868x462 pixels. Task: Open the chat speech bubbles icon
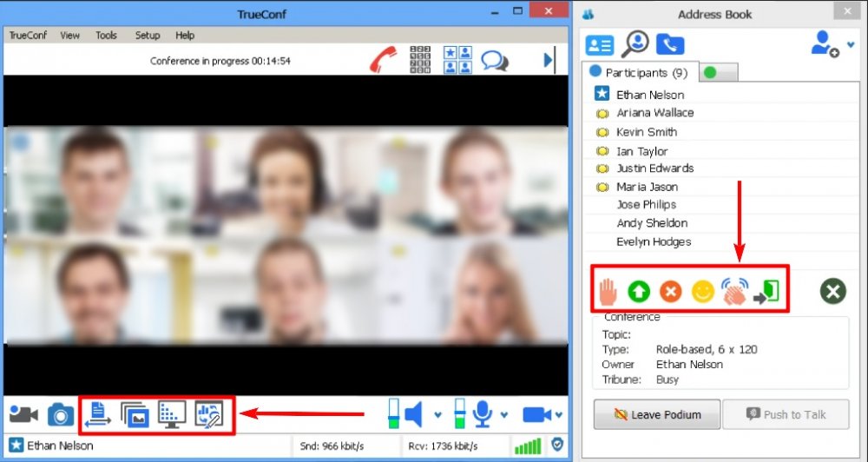coord(494,61)
